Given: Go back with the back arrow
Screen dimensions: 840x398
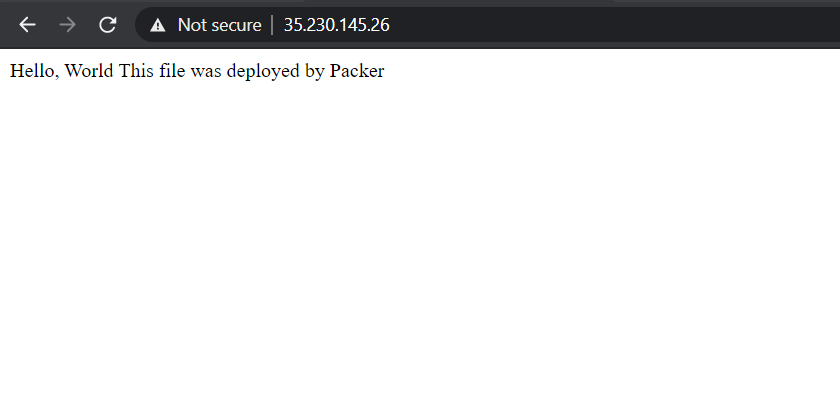Looking at the screenshot, I should [x=27, y=25].
